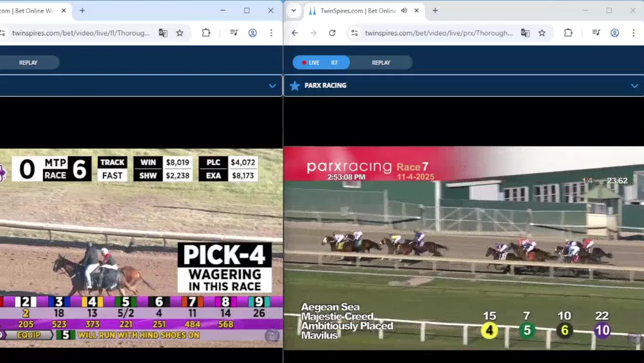The width and height of the screenshot is (644, 363).
Task: Close the right window's TwinSpires tab
Action: [416, 11]
